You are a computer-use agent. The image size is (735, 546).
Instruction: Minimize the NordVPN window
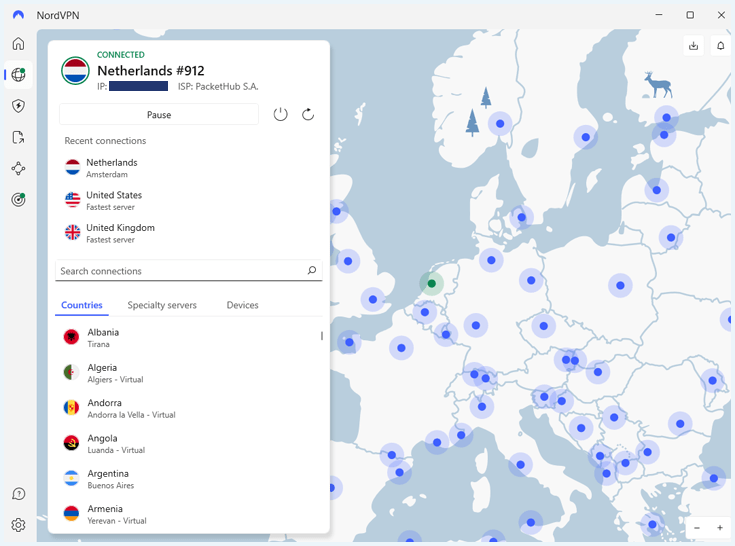pyautogui.click(x=659, y=15)
